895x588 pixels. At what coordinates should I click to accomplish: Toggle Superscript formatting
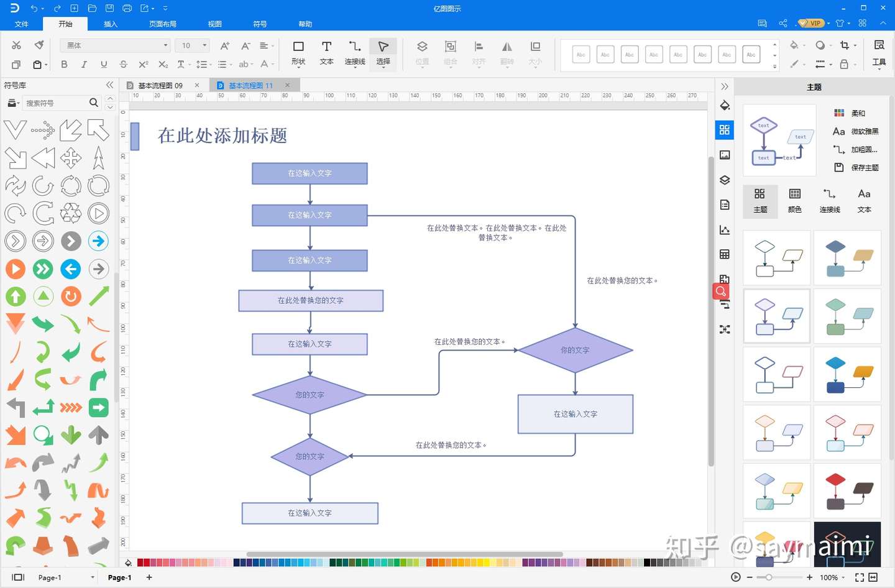[143, 64]
